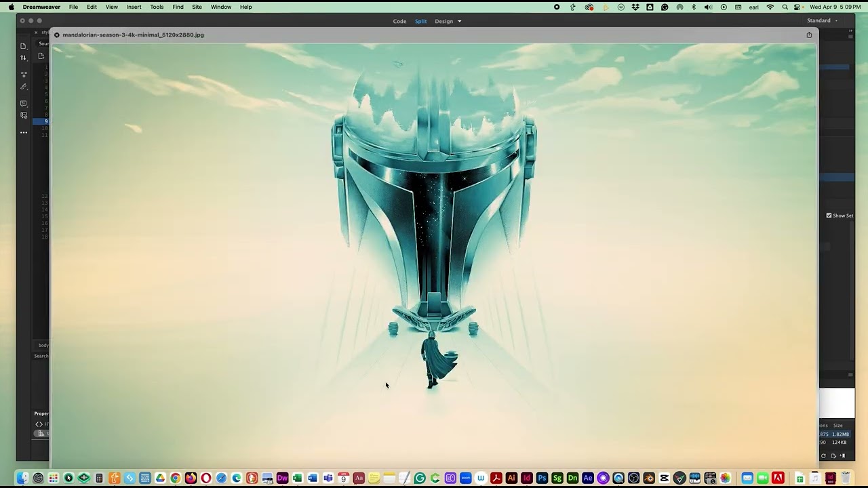Open Adobe Dimension from the Dock
The image size is (868, 488).
click(x=572, y=478)
